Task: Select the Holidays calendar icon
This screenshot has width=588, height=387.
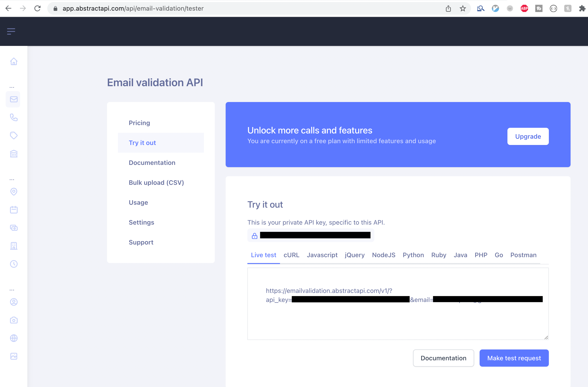Action: tap(14, 210)
